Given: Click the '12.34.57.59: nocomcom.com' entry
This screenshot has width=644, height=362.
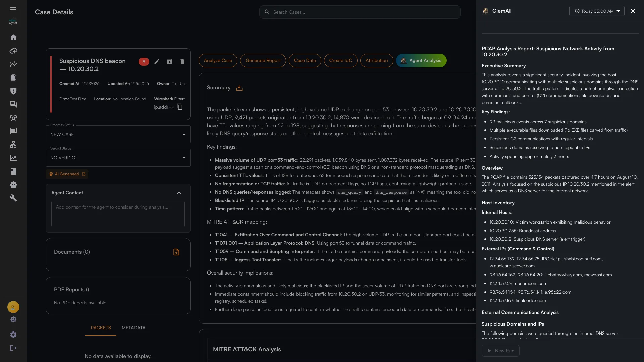Looking at the screenshot, I should point(518,284).
